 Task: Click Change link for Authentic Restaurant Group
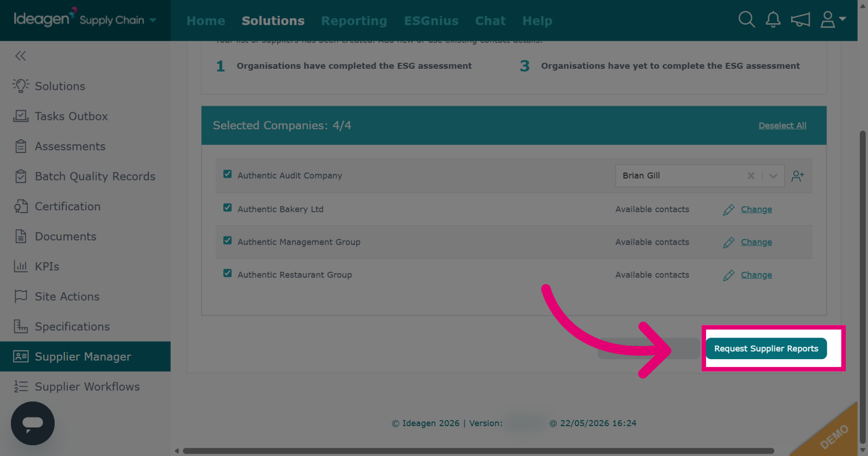[x=756, y=275]
